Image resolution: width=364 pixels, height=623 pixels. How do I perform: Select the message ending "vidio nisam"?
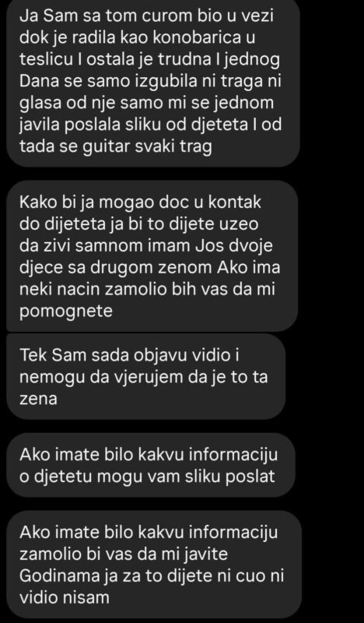point(154,564)
